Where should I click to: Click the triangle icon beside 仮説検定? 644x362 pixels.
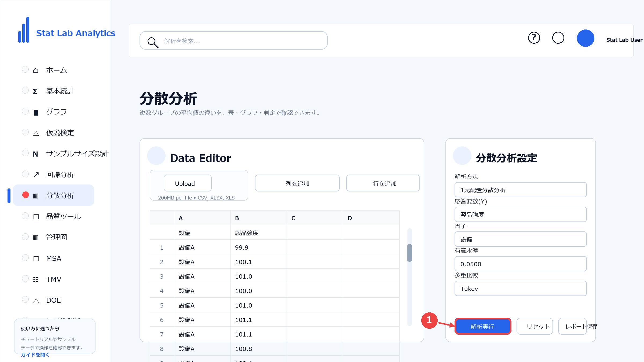click(x=36, y=133)
